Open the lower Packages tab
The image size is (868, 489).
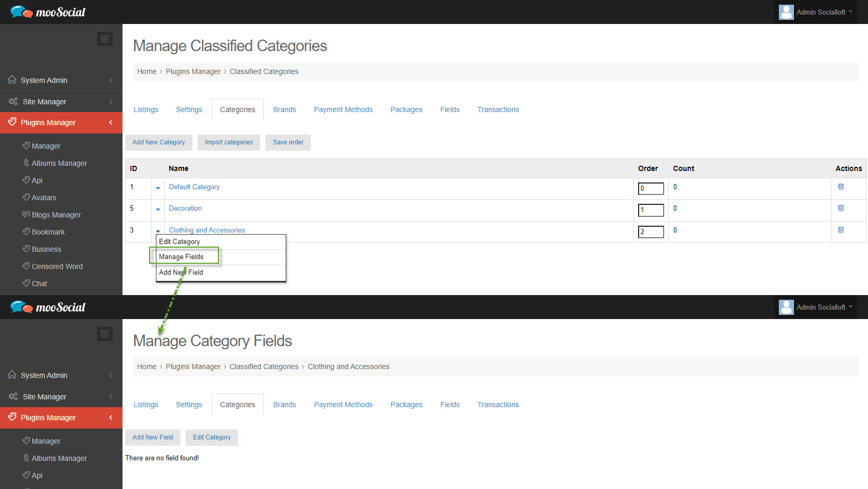tap(406, 405)
